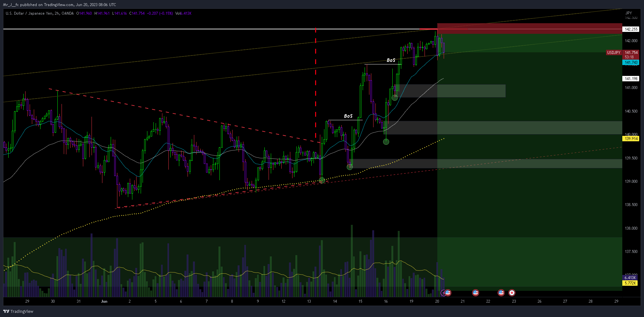Click the yellow 5.772K volume average label
This screenshot has height=317, width=644.
coord(630,283)
